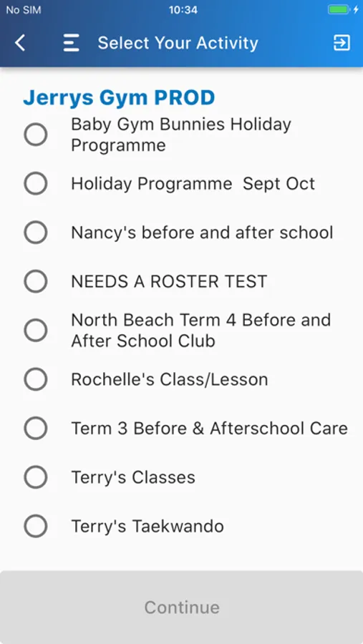Screen dimensions: 363x644
Task: Tap the Terry's Taekwando label text
Action: [147, 526]
